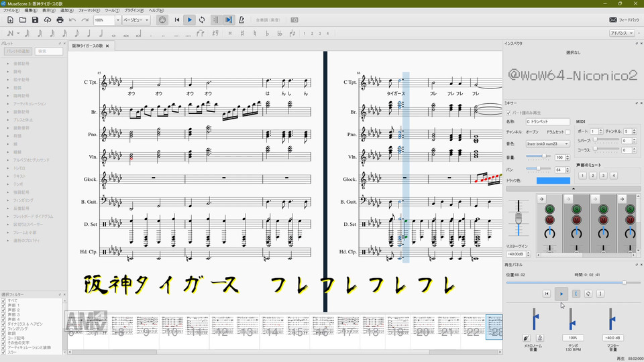Open the zoom percentage dropdown
The height and width of the screenshot is (362, 644).
118,20
